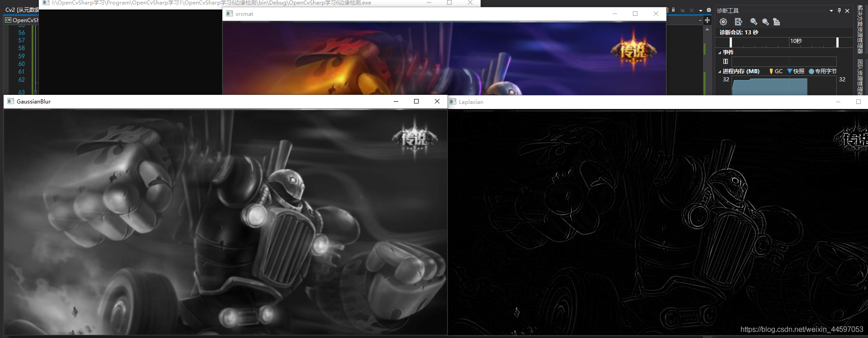The image size is (868, 338).
Task: Close the 诊断工具 panel
Action: point(847,10)
